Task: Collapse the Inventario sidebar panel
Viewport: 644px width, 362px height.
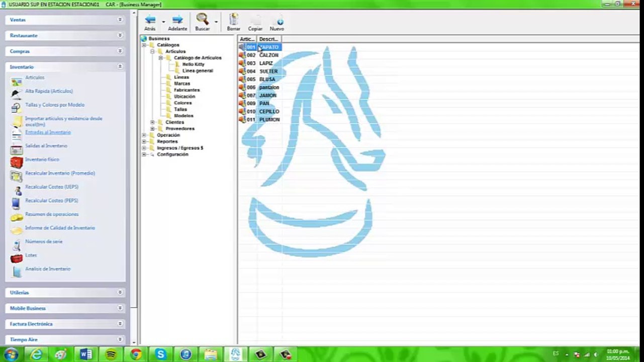Action: point(120,66)
